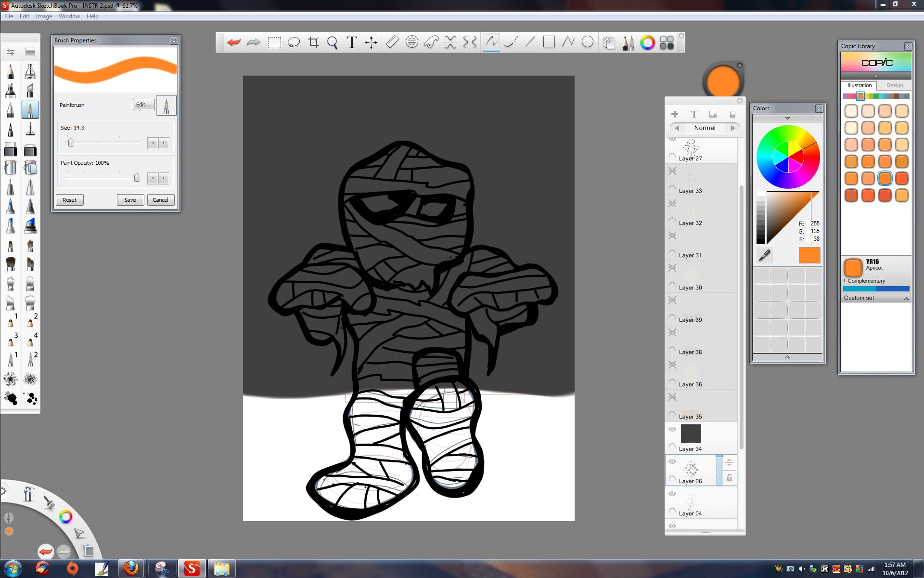Collapse the Custom set section

pyautogui.click(x=906, y=298)
